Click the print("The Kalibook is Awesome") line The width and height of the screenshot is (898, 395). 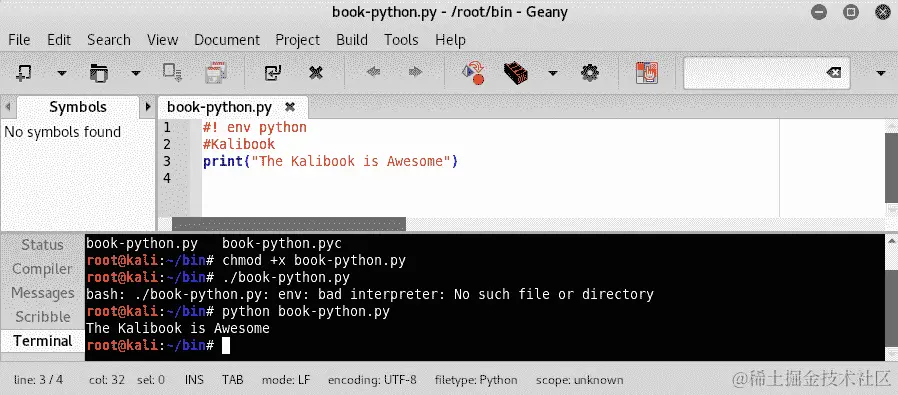coord(330,161)
